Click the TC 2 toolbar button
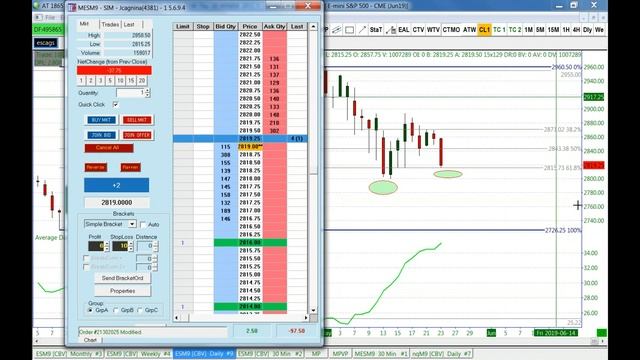The height and width of the screenshot is (360, 640). [515, 30]
